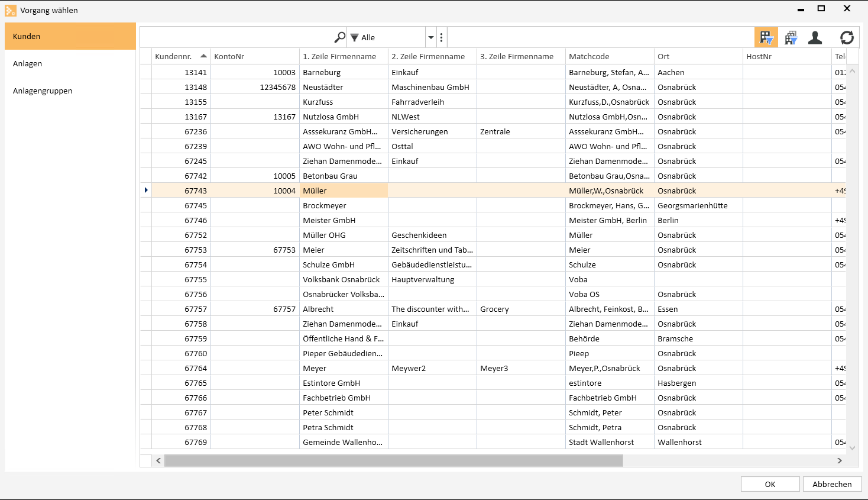Click the '1. Zeile Firmenname' column header
This screenshot has height=500, width=868.
coord(344,56)
